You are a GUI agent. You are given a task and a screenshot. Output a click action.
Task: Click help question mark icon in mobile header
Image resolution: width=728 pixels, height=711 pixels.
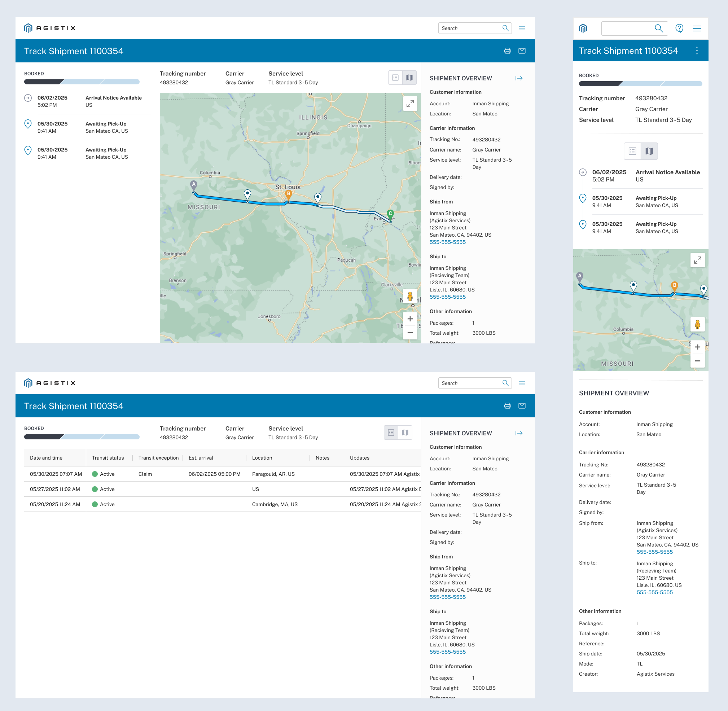679,28
